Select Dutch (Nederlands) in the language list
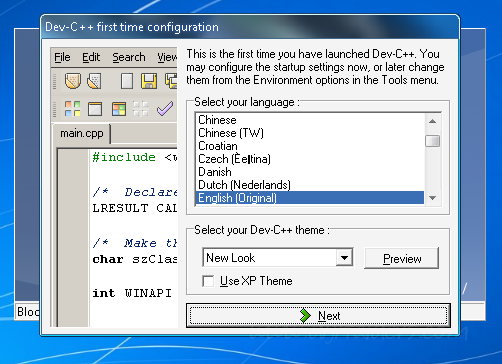 [x=310, y=185]
